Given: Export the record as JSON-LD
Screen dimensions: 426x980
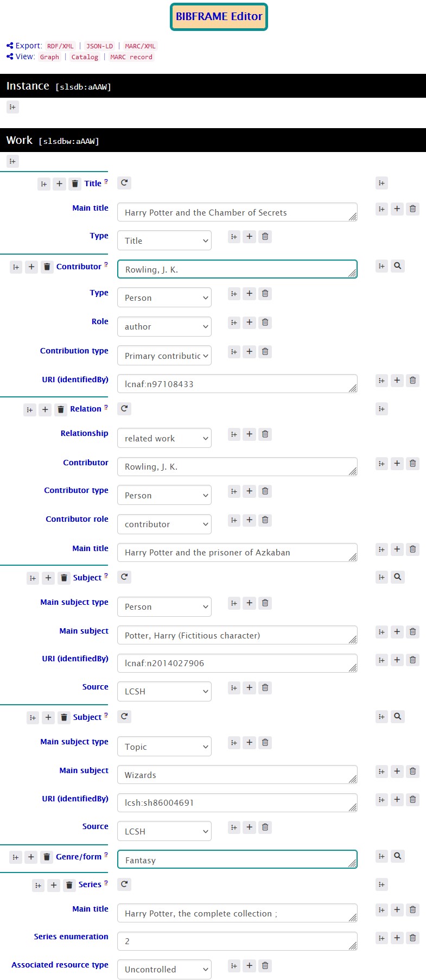Looking at the screenshot, I should (x=100, y=46).
